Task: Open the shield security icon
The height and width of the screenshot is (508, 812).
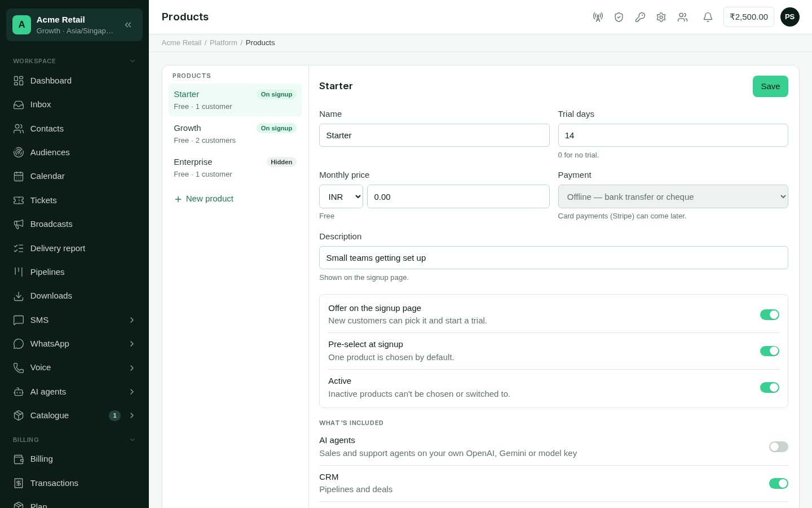Action: coord(619,17)
